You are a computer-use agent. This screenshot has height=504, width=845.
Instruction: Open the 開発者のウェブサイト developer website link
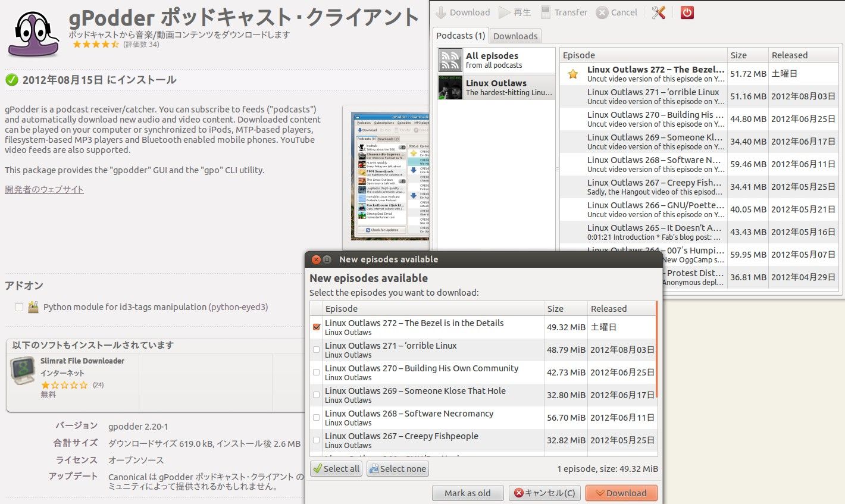pyautogui.click(x=44, y=189)
